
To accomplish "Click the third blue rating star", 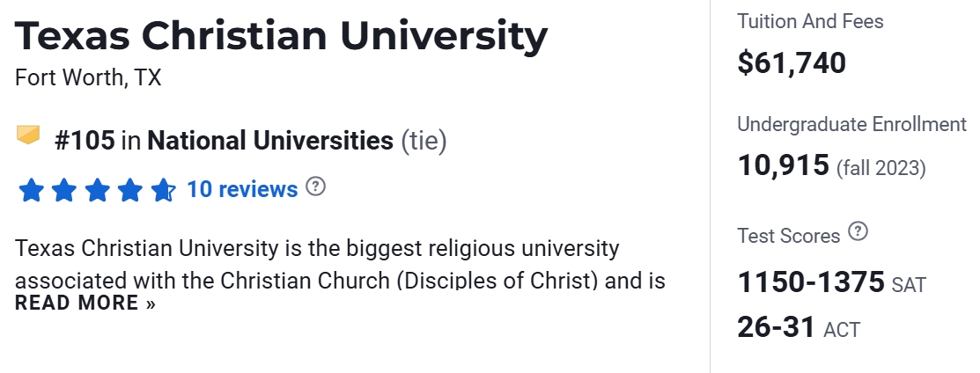I will point(97,190).
